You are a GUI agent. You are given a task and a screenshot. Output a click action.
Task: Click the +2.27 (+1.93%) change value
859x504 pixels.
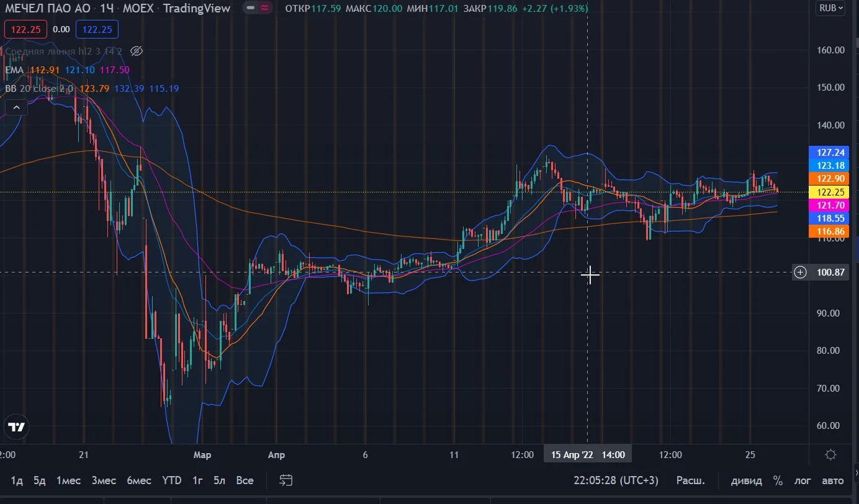pyautogui.click(x=555, y=9)
